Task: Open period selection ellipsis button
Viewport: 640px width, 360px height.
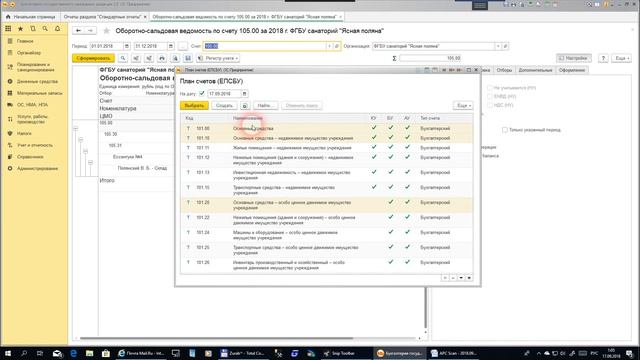Action: 183,46
